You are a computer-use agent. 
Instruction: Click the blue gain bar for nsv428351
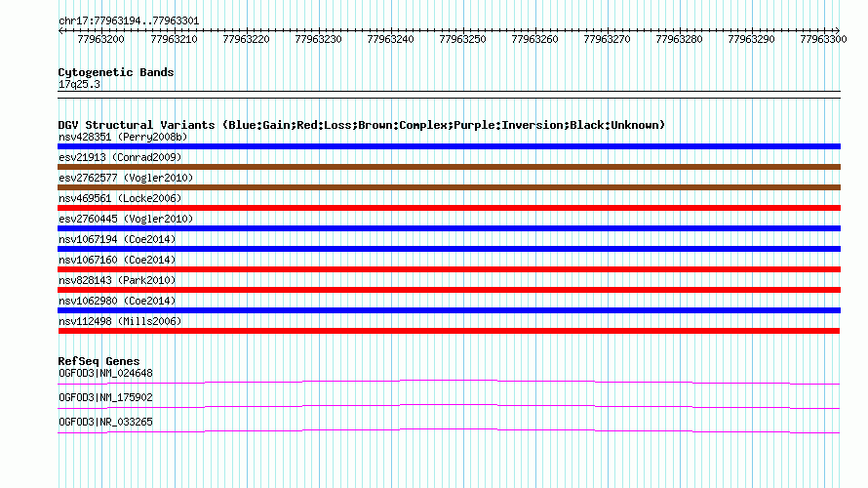click(x=449, y=146)
